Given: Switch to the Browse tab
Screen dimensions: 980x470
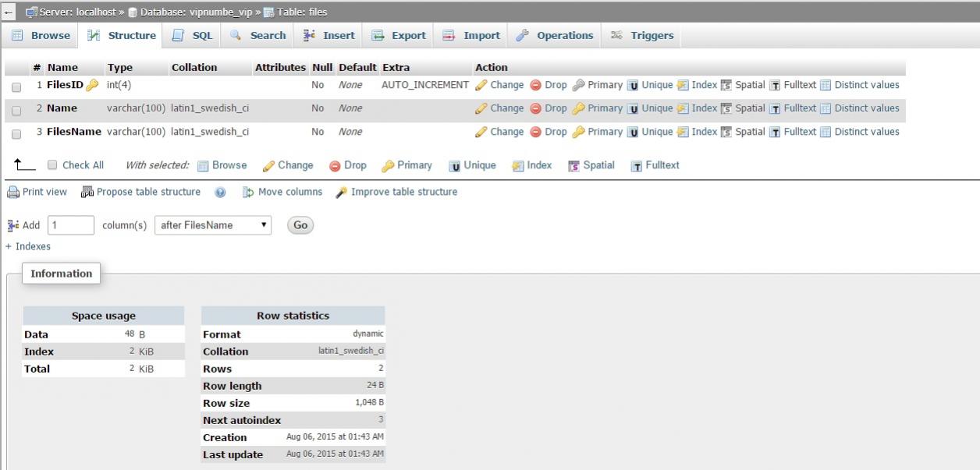Looking at the screenshot, I should pyautogui.click(x=41, y=35).
